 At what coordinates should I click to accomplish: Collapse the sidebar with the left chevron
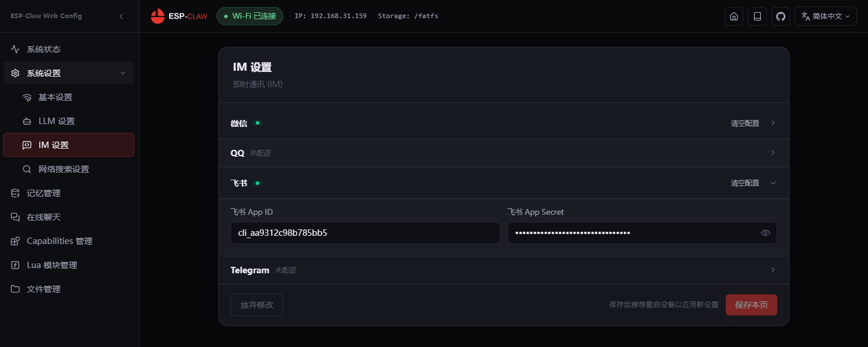[x=121, y=16]
